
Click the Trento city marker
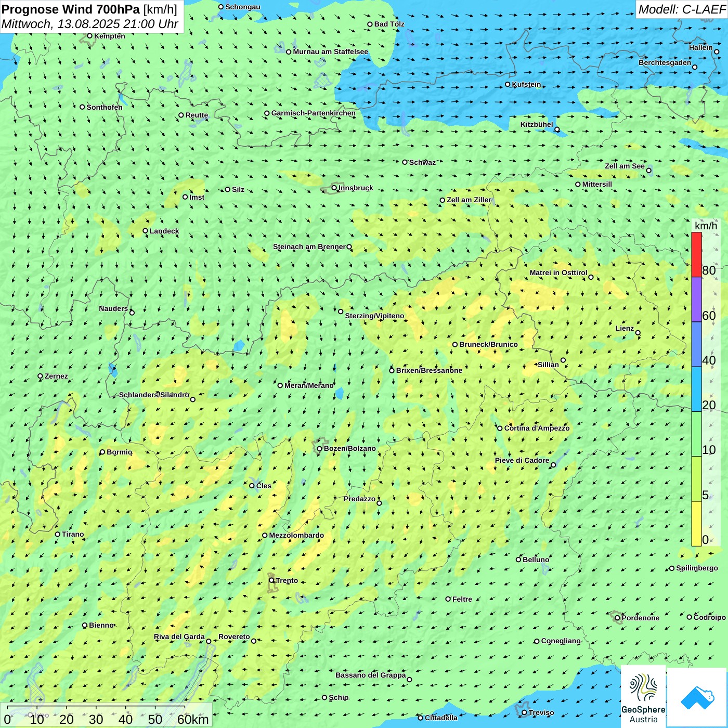[x=271, y=580]
